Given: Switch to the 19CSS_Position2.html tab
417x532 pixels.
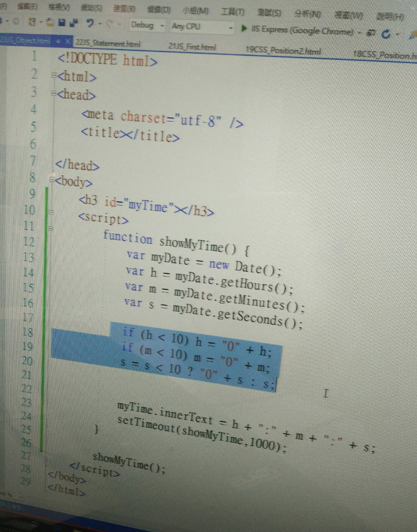Looking at the screenshot, I should [x=283, y=50].
